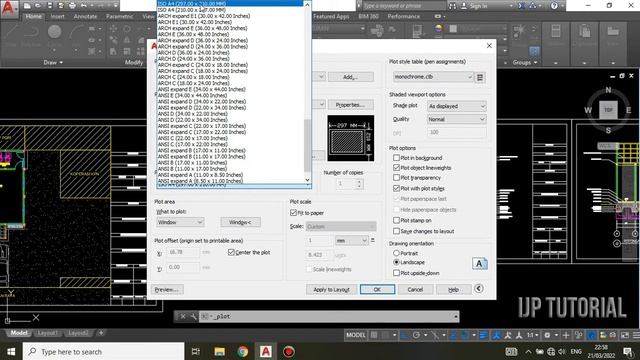This screenshot has height=360, width=640.
Task: Select Landscape orientation radio button
Action: (396, 262)
